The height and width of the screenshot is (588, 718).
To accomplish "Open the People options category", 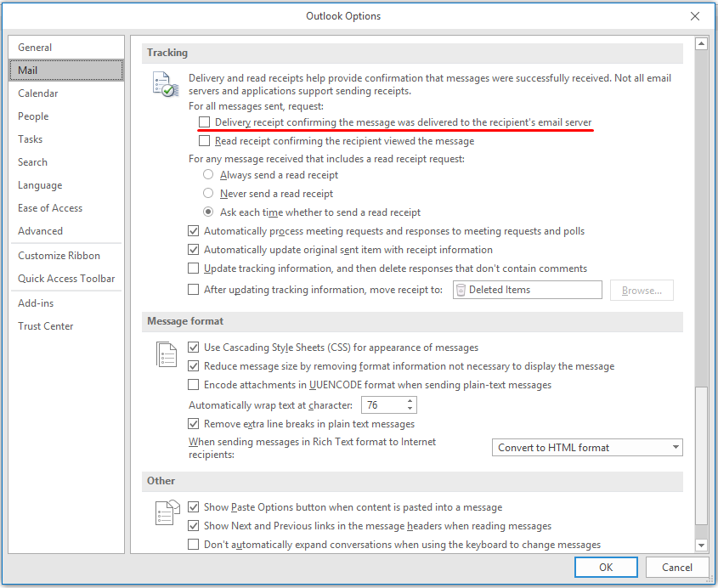I will (66, 116).
